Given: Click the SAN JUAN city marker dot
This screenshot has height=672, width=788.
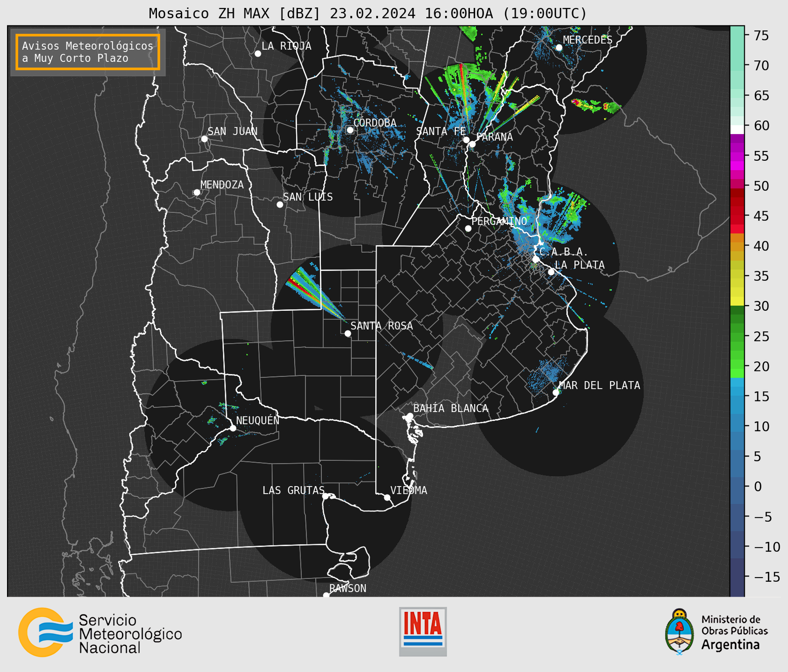Looking at the screenshot, I should pyautogui.click(x=204, y=139).
